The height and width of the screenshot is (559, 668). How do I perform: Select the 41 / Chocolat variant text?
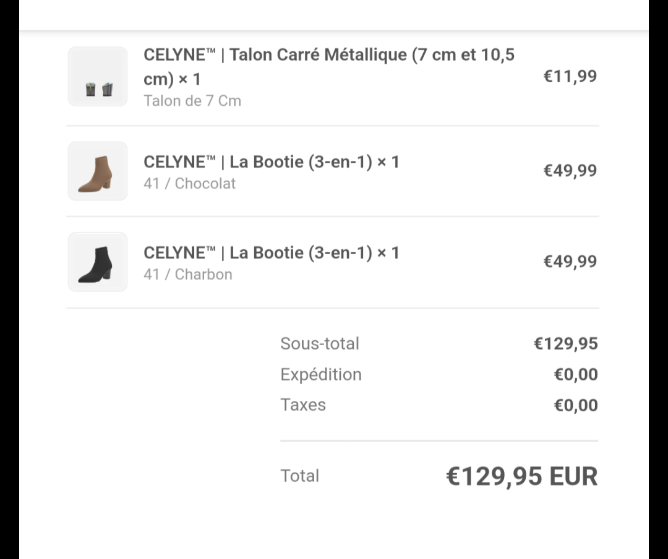190,184
